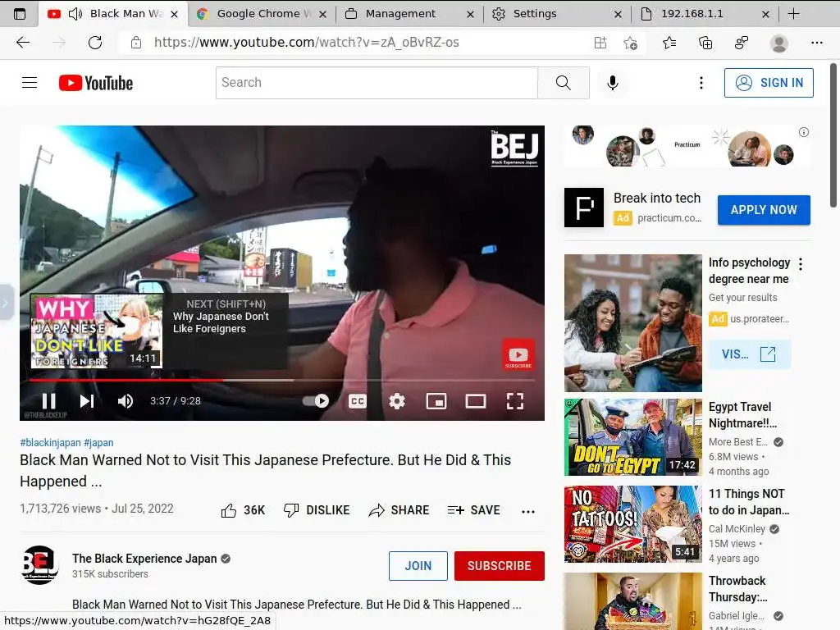Open the browser feedback/share icon
The image size is (840, 630).
742,43
